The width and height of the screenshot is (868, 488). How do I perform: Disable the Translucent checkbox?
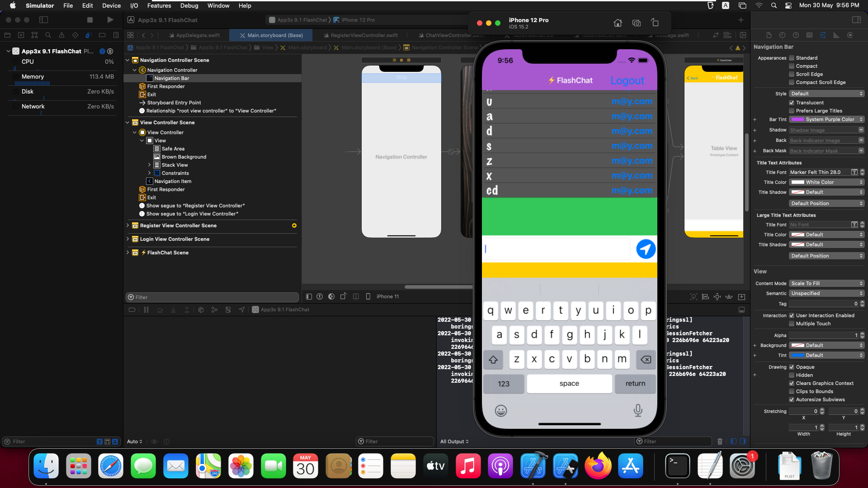pos(792,103)
